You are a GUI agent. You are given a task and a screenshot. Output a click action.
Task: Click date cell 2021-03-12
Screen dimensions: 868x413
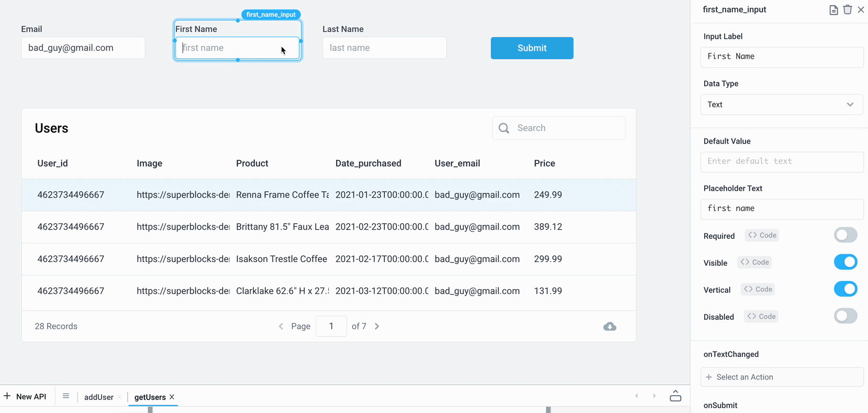(382, 291)
